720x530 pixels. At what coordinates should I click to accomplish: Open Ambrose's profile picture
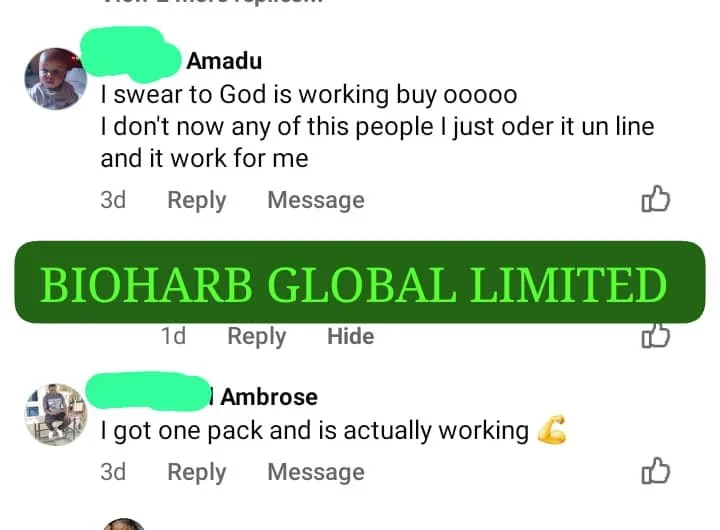tap(56, 414)
